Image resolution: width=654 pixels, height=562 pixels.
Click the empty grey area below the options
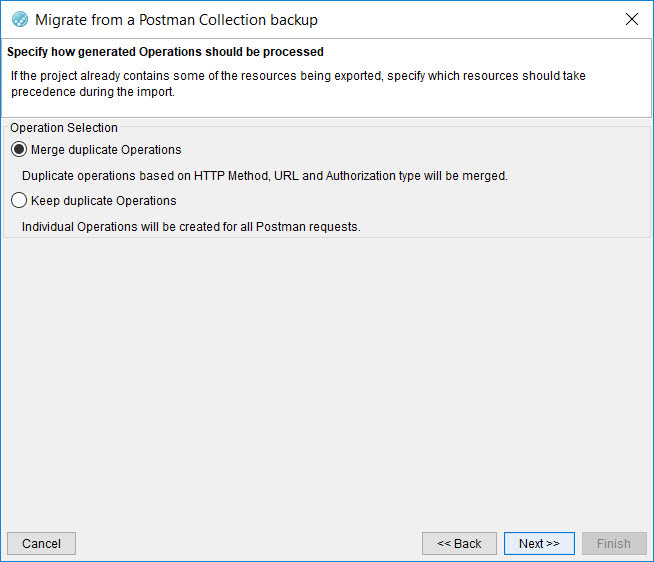coord(327,380)
